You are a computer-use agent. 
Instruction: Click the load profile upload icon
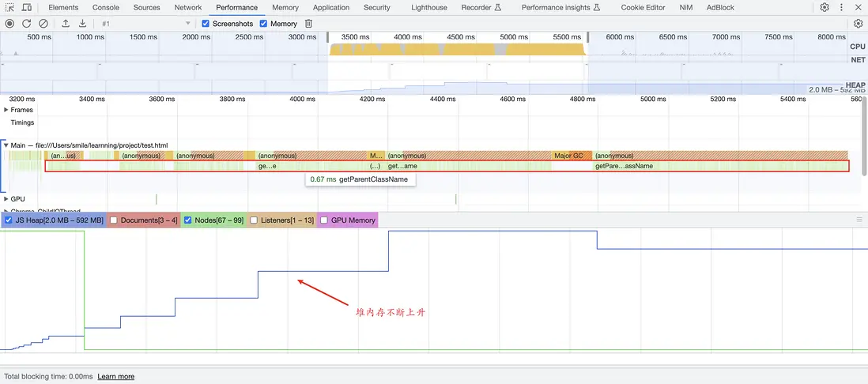point(66,24)
